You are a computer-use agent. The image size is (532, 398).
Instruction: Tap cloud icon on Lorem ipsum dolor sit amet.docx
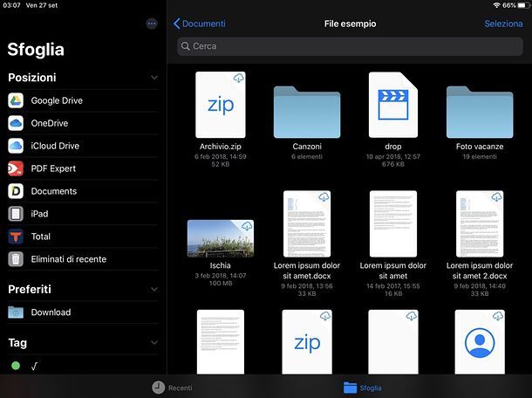coord(324,196)
